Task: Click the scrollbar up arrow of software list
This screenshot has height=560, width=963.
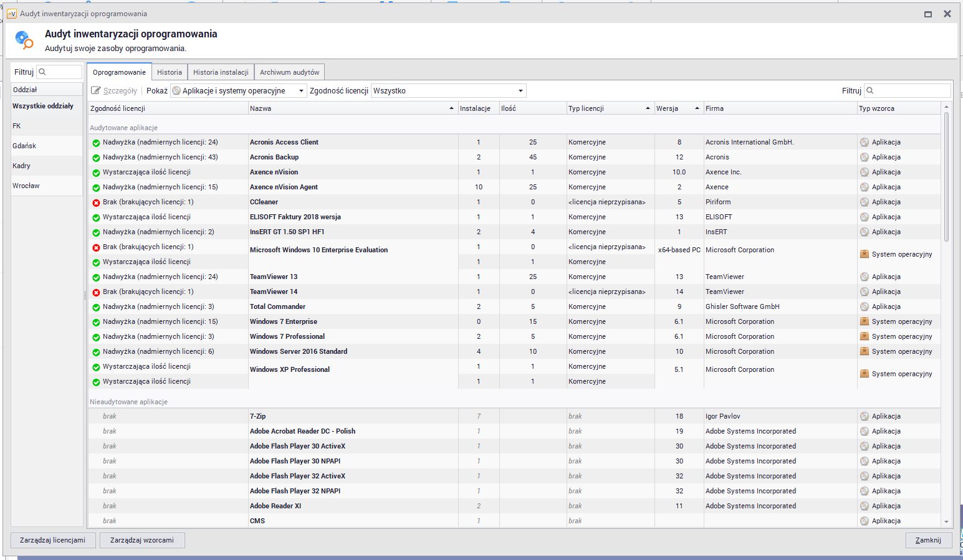Action: [946, 107]
